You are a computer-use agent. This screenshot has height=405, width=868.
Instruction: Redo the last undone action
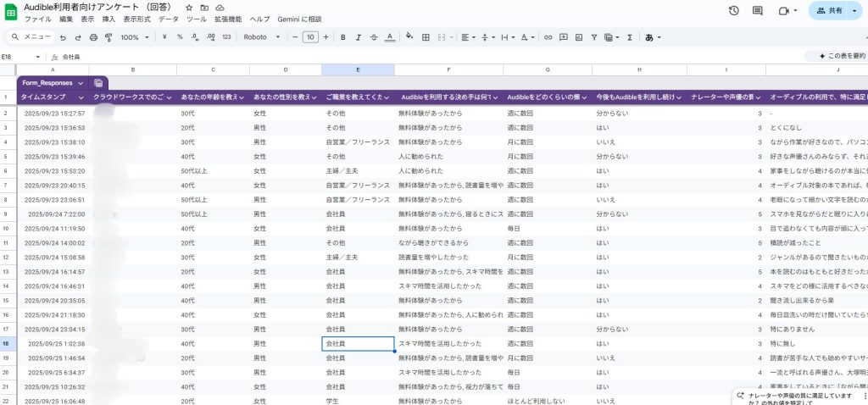click(77, 37)
